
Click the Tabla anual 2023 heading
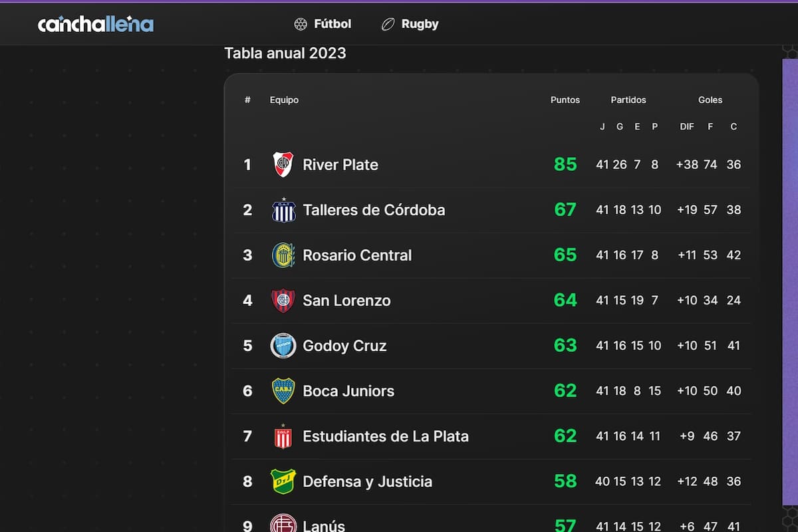point(285,53)
